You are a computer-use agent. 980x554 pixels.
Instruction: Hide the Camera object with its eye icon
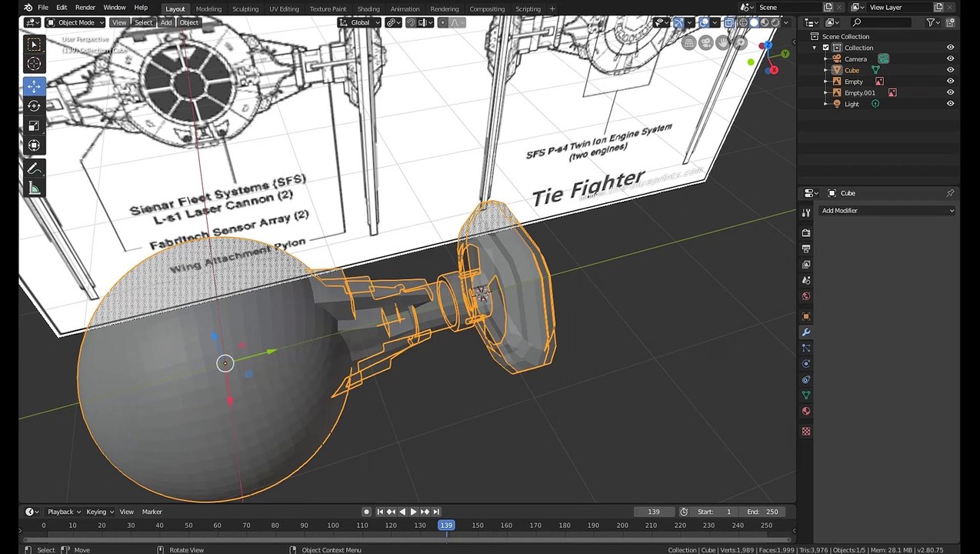click(950, 58)
